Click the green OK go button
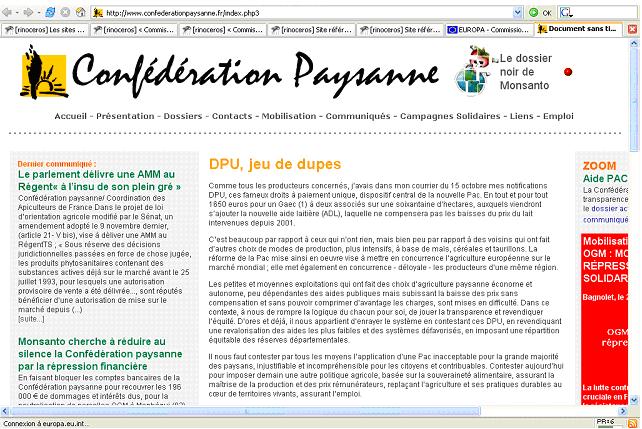This screenshot has height=429, width=642. [541, 12]
